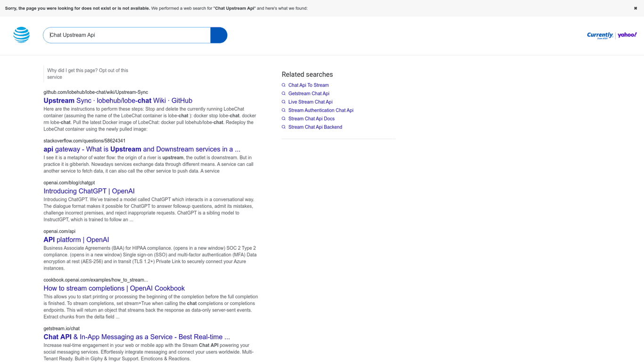Image resolution: width=644 pixels, height=362 pixels.
Task: Click the blue search submit button
Action: pos(219,35)
